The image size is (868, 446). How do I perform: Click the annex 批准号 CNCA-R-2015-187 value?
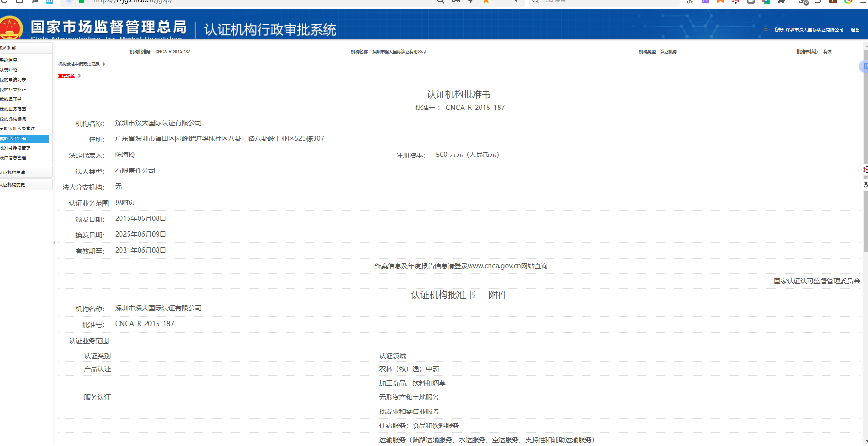pyautogui.click(x=145, y=324)
